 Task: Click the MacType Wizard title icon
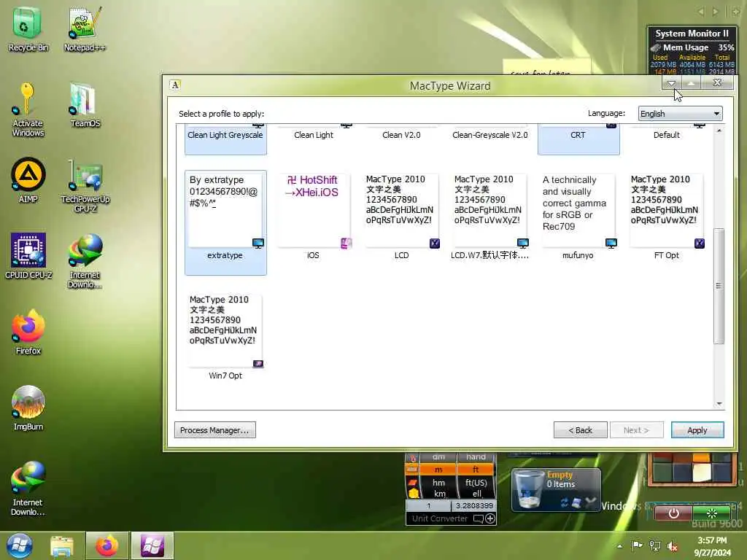click(x=175, y=85)
